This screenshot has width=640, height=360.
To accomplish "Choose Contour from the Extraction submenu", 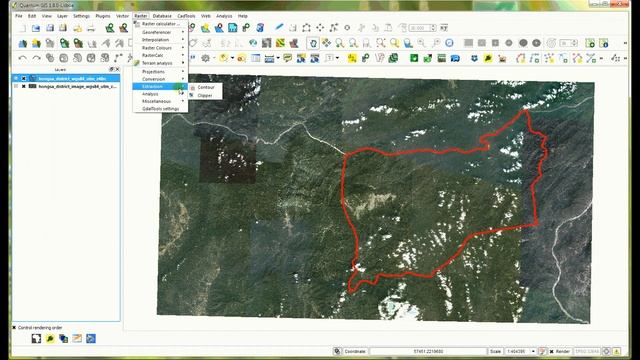I will coord(205,87).
